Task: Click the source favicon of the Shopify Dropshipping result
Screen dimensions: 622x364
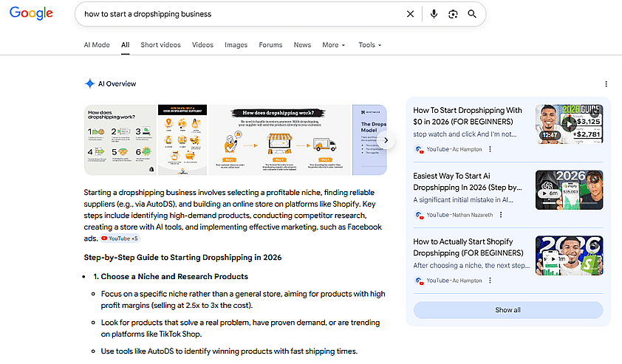Action: point(419,281)
